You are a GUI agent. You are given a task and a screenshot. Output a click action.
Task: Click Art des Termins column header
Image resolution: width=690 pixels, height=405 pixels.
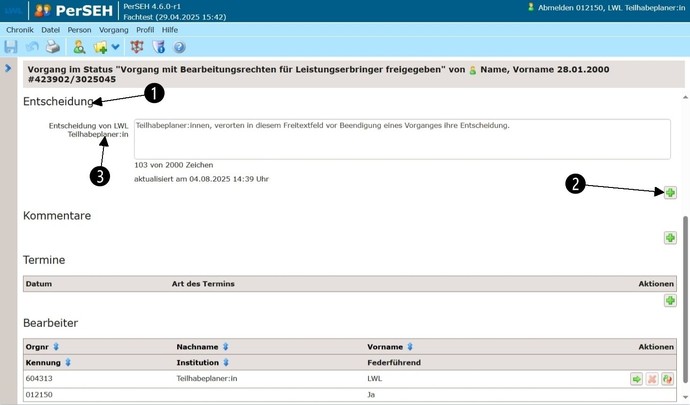(x=203, y=284)
